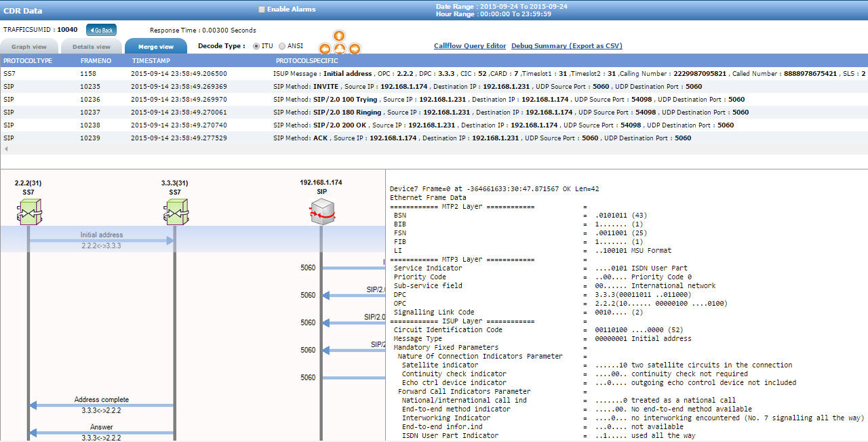The image size is (868, 442).
Task: Click the MTP2 Layer header in decode
Action: [462, 206]
